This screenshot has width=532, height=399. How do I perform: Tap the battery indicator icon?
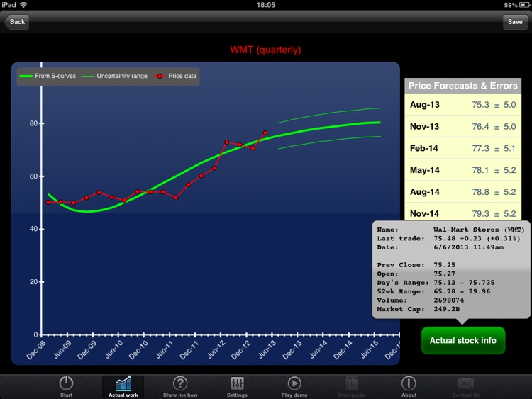(524, 5)
